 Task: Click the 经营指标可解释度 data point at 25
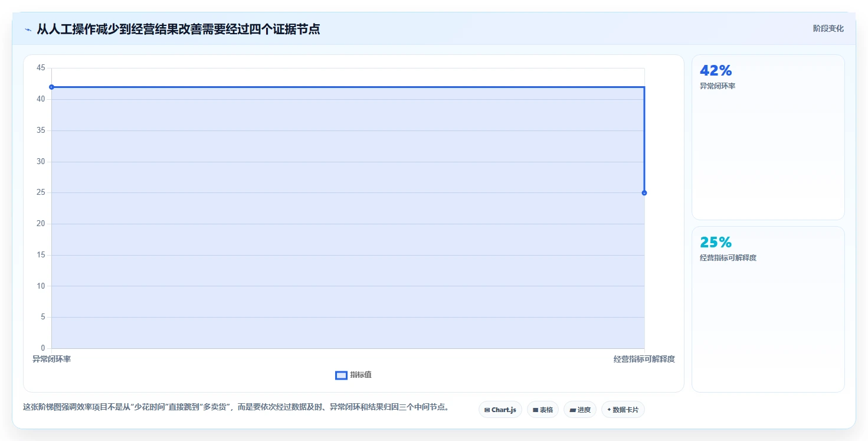(644, 193)
